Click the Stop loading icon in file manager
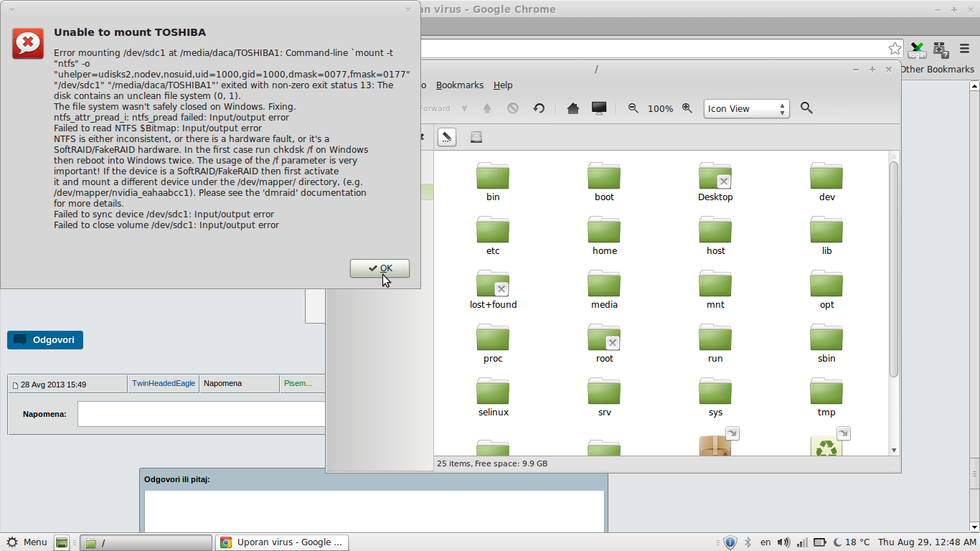Image resolution: width=980 pixels, height=551 pixels. coord(513,108)
